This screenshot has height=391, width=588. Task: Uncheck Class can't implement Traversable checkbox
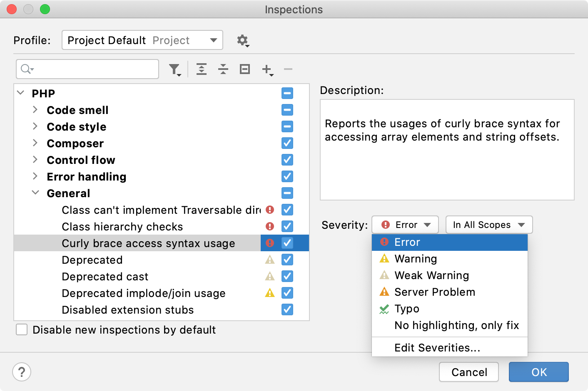287,210
